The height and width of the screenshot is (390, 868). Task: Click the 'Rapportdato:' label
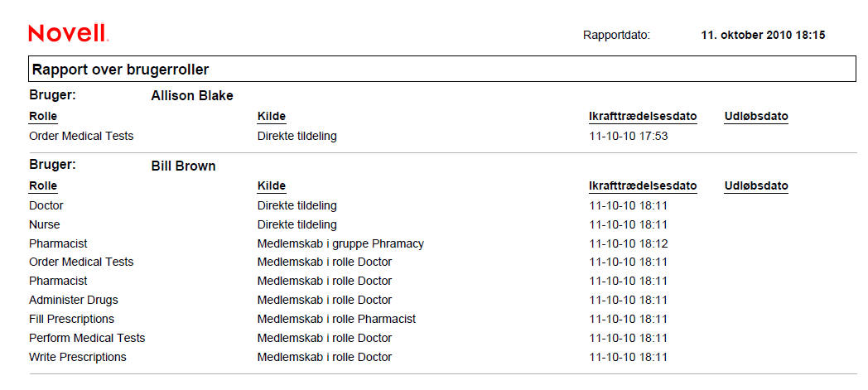[616, 35]
